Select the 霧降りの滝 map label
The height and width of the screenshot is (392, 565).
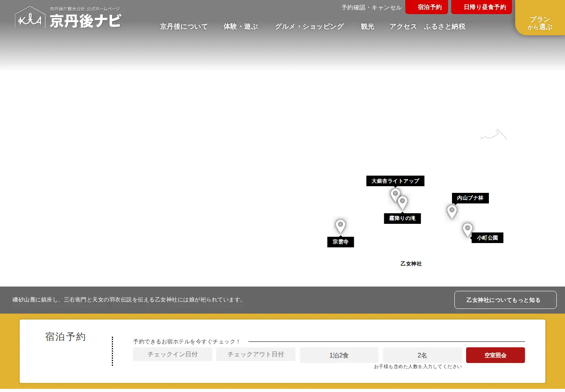point(402,218)
